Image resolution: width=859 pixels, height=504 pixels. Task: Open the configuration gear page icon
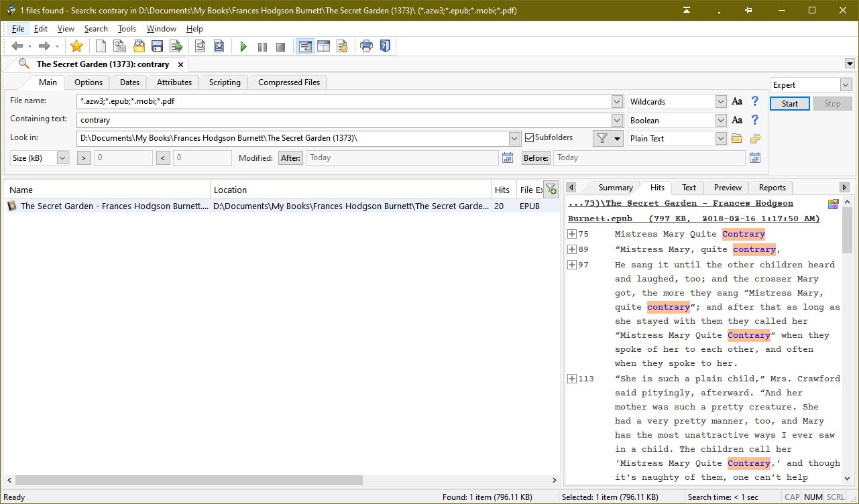(x=342, y=46)
